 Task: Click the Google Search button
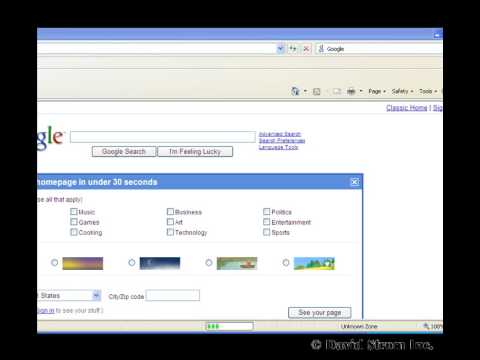click(124, 152)
